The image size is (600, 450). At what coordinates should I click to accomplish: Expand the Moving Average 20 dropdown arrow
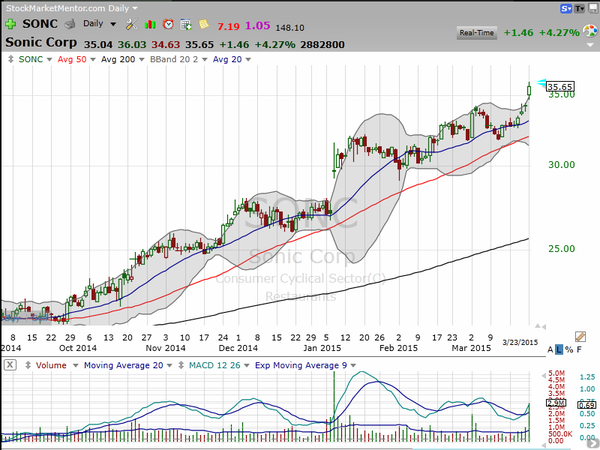coord(169,366)
